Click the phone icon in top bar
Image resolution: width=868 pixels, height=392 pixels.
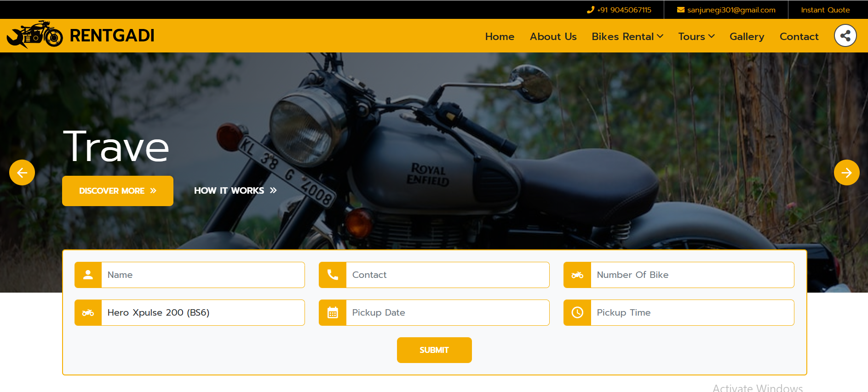click(x=591, y=10)
